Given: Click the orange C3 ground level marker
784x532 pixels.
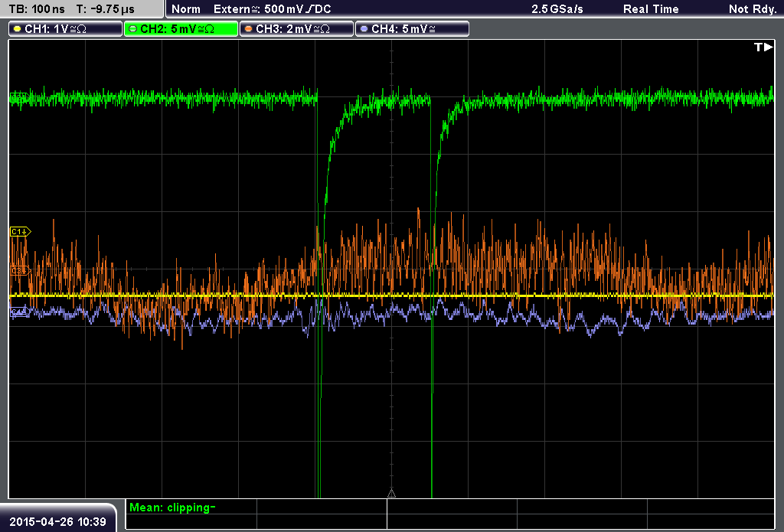Looking at the screenshot, I should pos(19,271).
